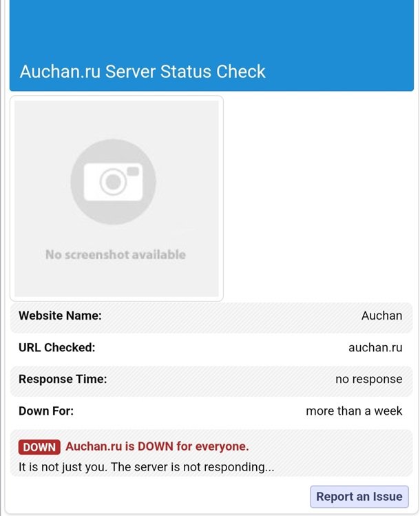The height and width of the screenshot is (516, 420).
Task: Click the No screenshot available thumbnail
Action: pyautogui.click(x=116, y=198)
